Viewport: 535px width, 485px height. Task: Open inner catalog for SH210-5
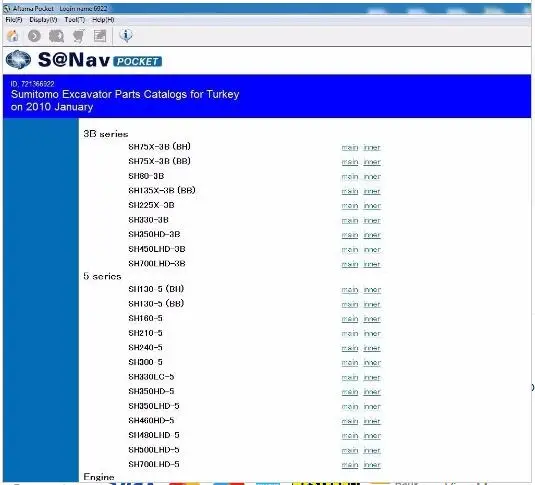pyautogui.click(x=372, y=333)
